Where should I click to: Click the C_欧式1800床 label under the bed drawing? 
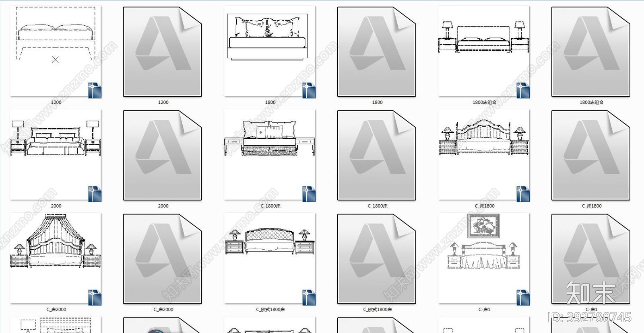pos(270,309)
